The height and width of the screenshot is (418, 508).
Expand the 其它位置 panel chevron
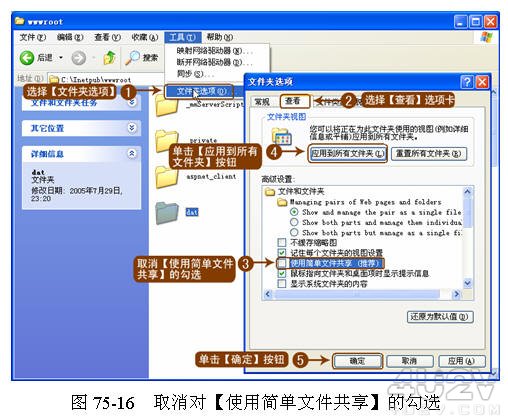click(x=132, y=128)
